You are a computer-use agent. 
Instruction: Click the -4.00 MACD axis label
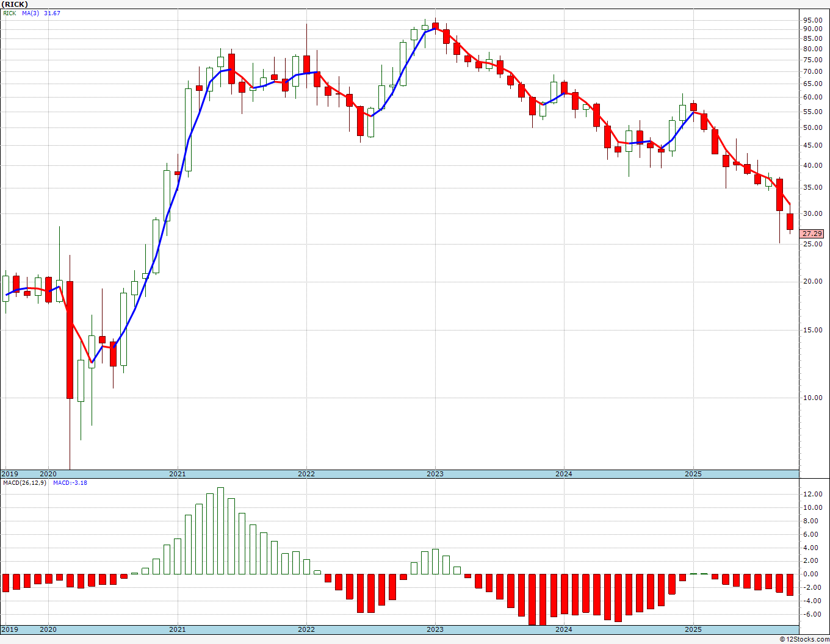click(x=813, y=601)
